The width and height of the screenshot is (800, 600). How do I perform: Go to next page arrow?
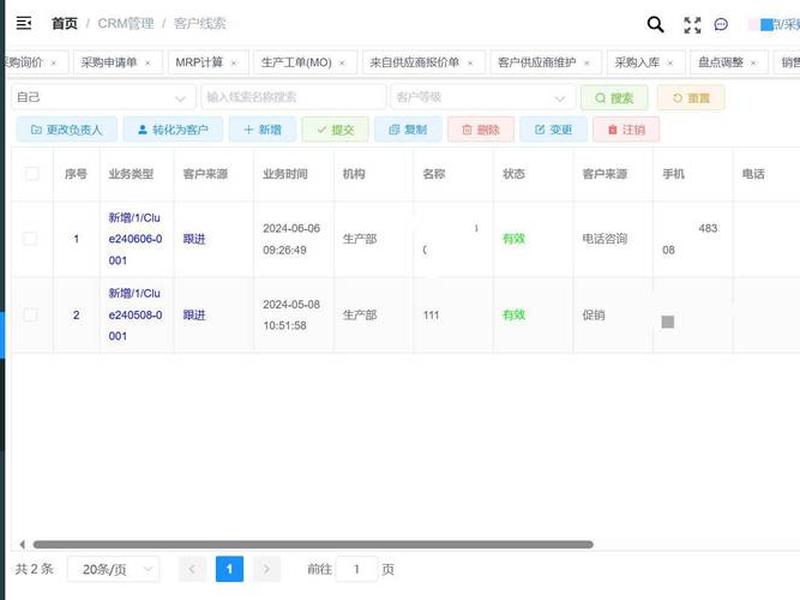(267, 569)
